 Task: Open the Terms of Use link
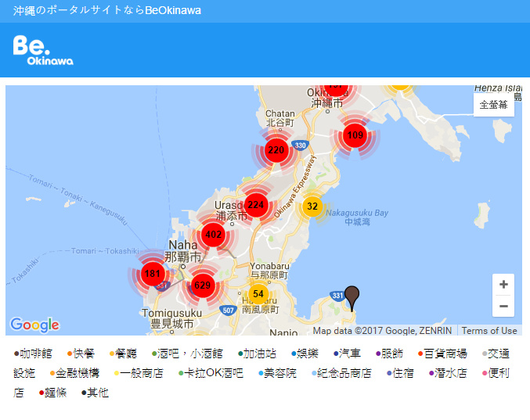pyautogui.click(x=489, y=330)
